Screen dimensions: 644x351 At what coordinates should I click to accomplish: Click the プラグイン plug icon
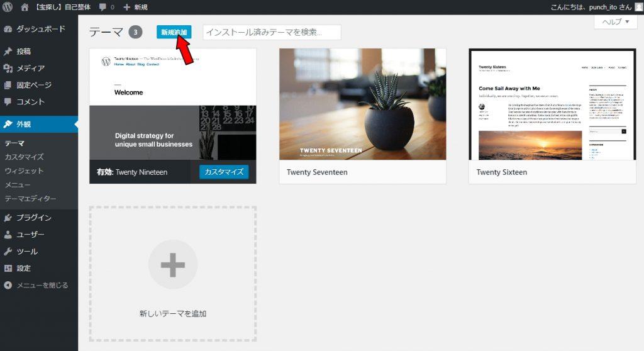8,218
